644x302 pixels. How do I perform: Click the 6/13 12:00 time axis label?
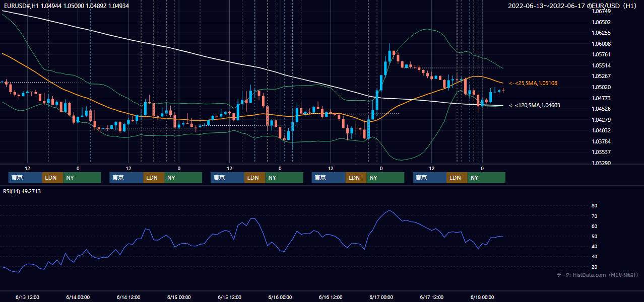coord(28,297)
